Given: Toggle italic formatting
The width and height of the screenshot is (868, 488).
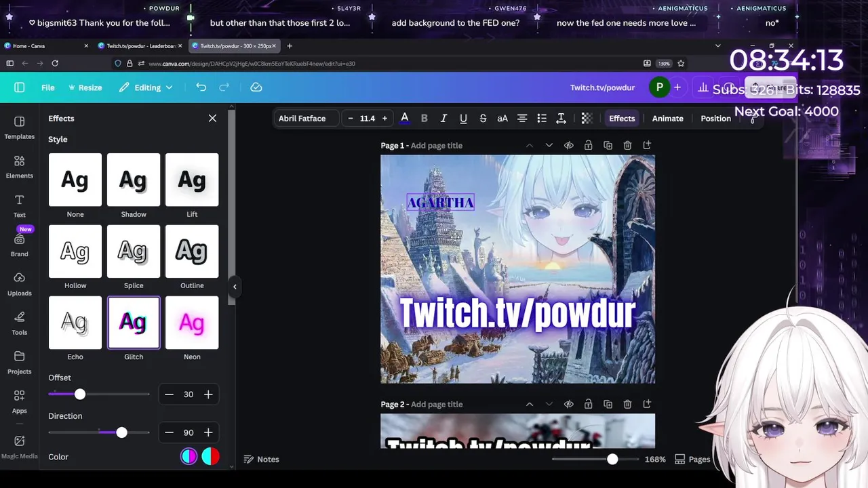Looking at the screenshot, I should point(443,118).
